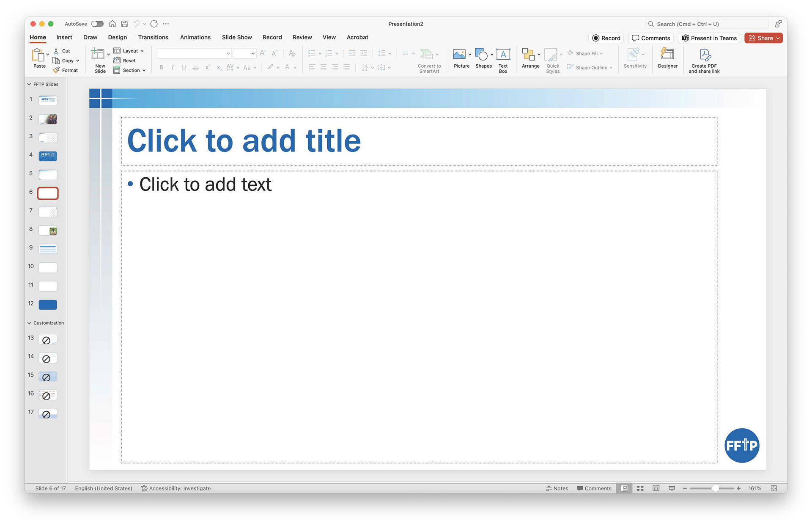This screenshot has height=526, width=812.
Task: Click the Present in Teams button
Action: click(709, 38)
